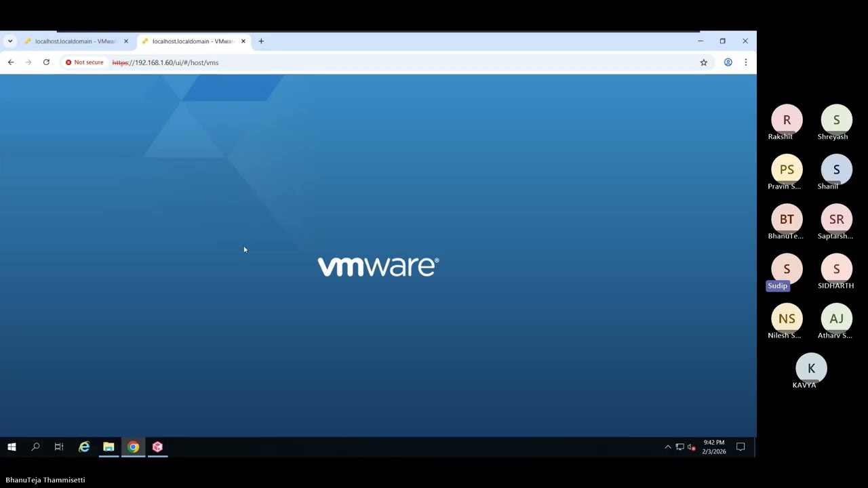Minimize the Chrome window
Image resolution: width=868 pixels, height=488 pixels.
coord(701,41)
